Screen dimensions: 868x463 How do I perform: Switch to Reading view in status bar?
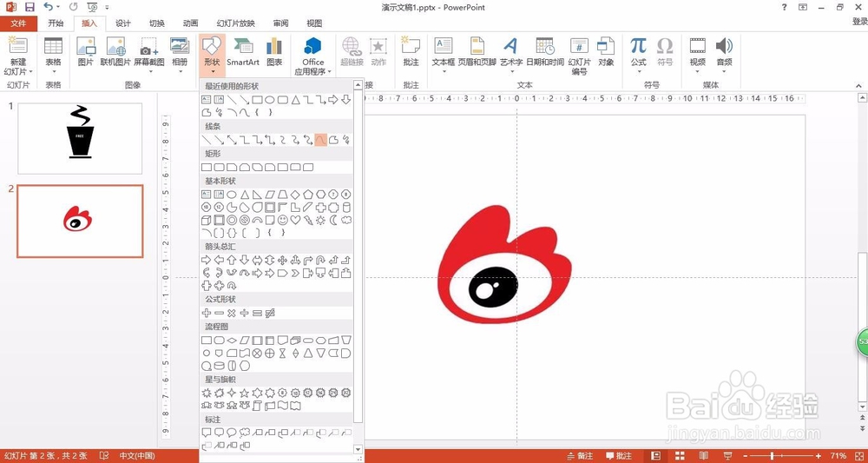coord(704,456)
